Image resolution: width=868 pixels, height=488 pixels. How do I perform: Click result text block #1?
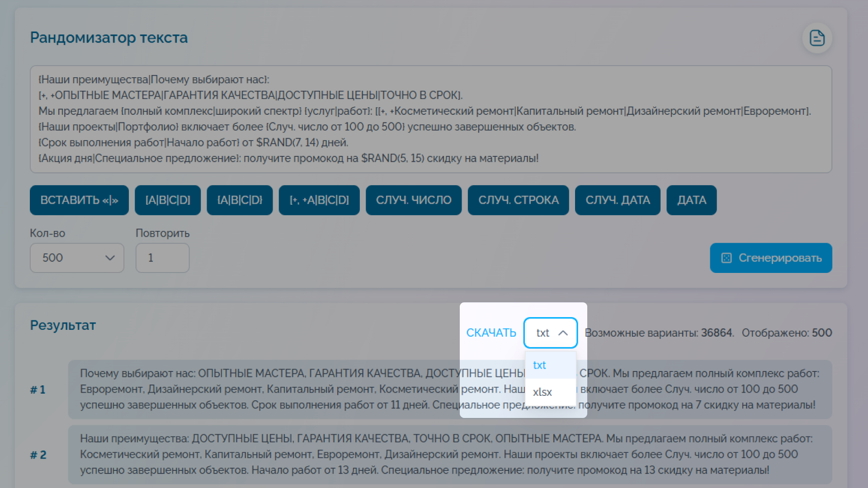tap(450, 389)
